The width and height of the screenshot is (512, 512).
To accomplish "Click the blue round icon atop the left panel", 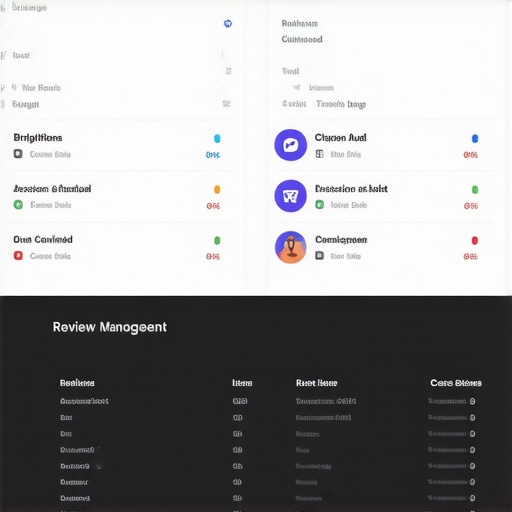I will coord(228,23).
